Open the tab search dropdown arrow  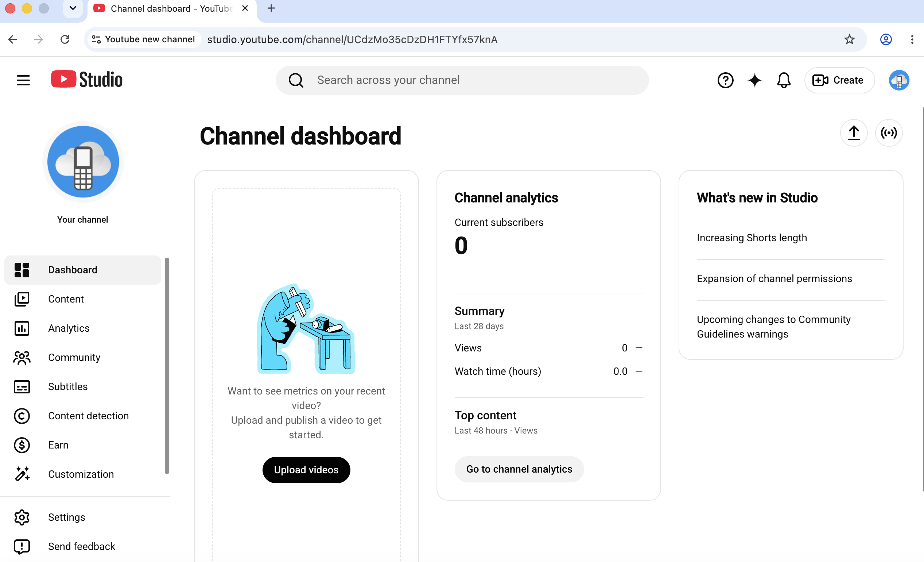(x=73, y=8)
